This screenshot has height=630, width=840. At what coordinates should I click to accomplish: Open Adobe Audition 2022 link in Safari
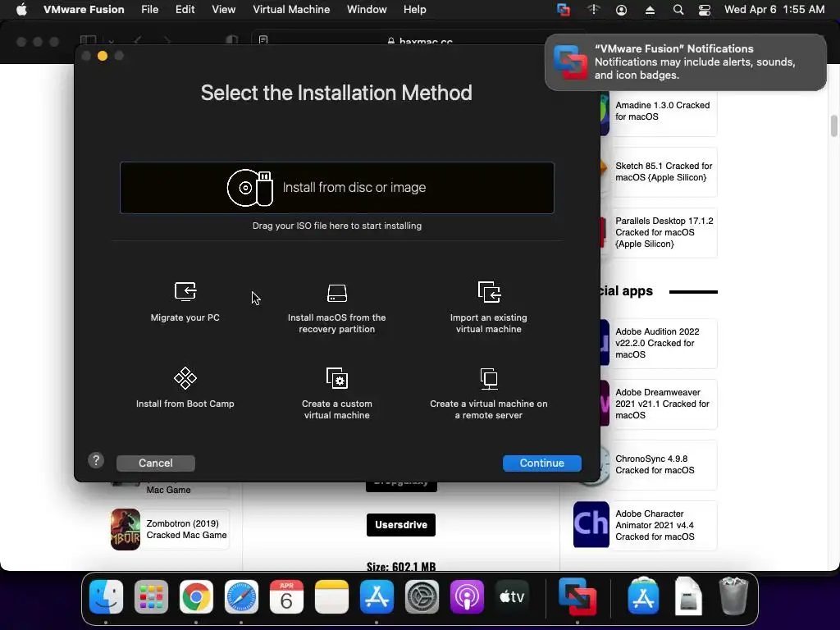click(x=657, y=343)
